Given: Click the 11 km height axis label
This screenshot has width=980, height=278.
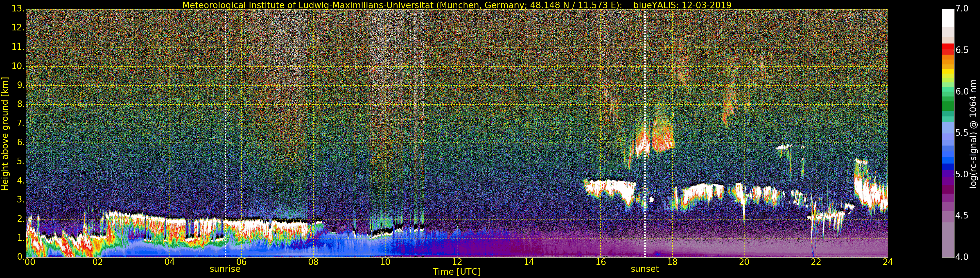Looking at the screenshot, I should coord(18,47).
